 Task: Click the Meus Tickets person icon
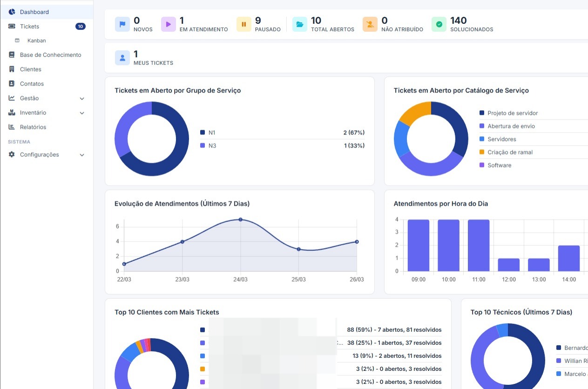tap(122, 58)
